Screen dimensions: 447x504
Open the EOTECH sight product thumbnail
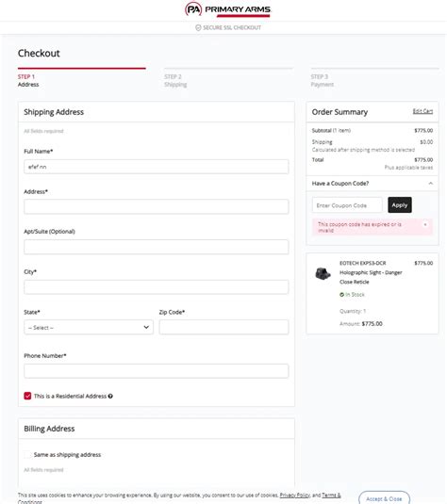tap(323, 273)
